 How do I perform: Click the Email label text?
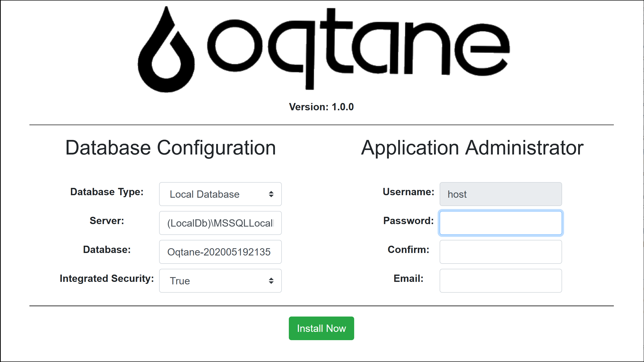[x=408, y=279]
